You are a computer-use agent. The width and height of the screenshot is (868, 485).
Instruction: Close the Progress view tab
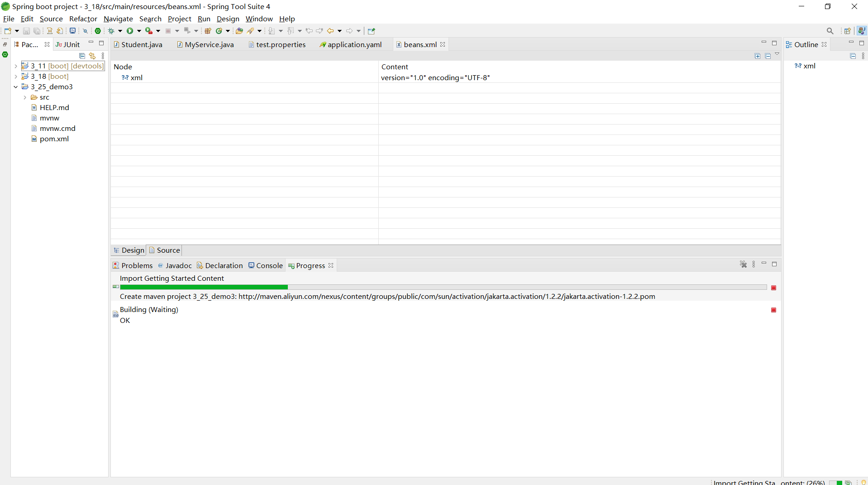331,266
